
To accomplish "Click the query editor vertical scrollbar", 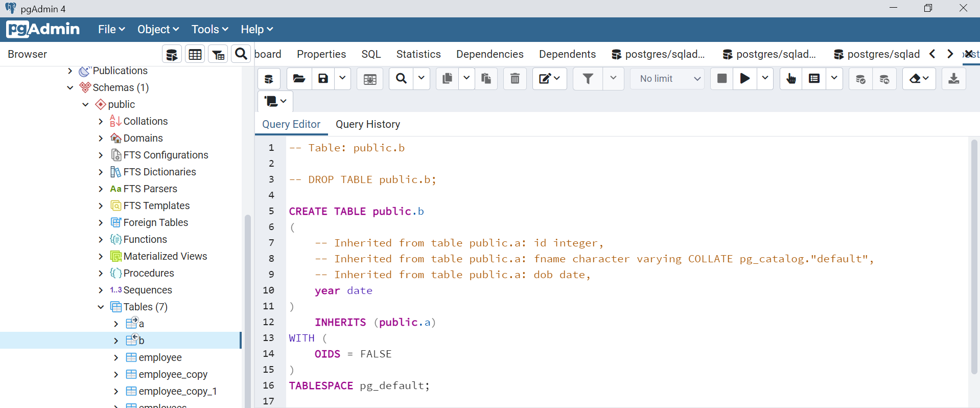I will pyautogui.click(x=974, y=256).
